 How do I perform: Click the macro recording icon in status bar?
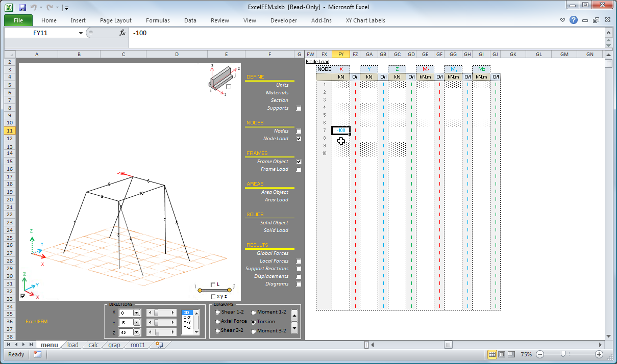(38, 354)
